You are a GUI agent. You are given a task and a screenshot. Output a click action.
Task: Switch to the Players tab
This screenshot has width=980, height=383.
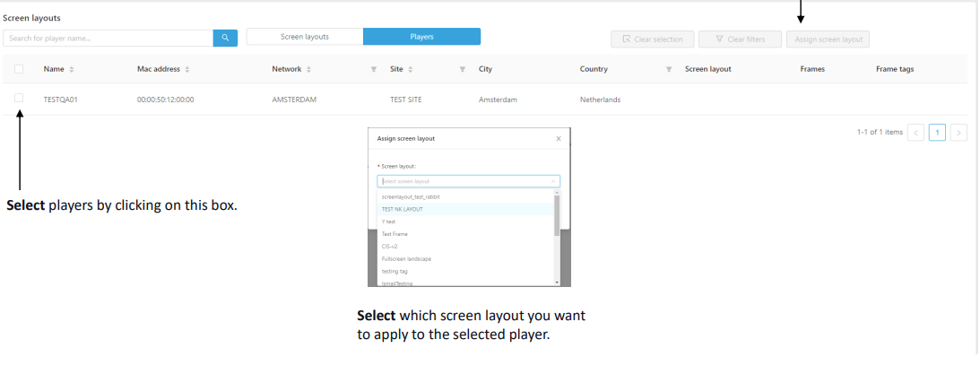pos(421,37)
